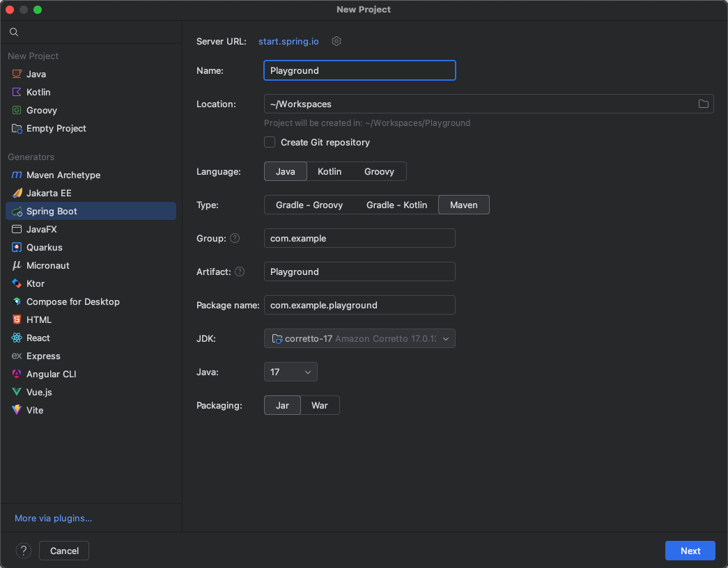Open the JDK corretto-17 dropdown
Viewport: 728px width, 568px height.
click(x=360, y=338)
